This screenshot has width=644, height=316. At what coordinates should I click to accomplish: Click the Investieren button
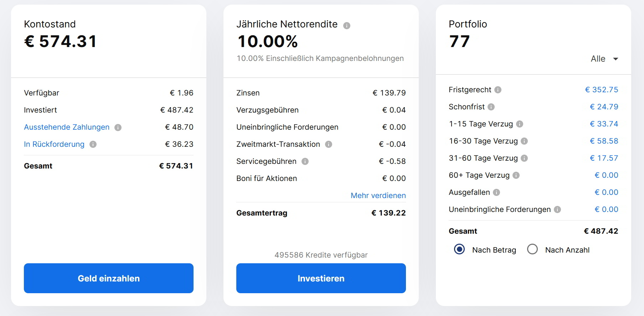point(321,278)
